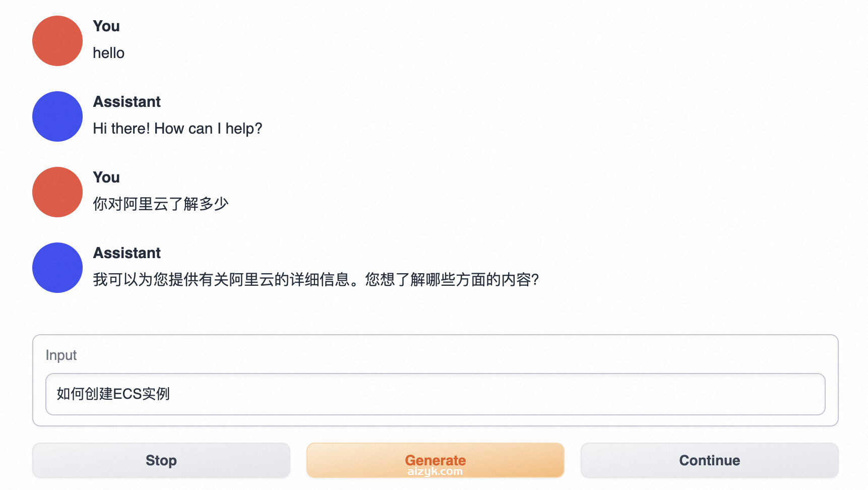Select the 你对阿里云了解多少 message
Viewport: 868px width, 490px height.
click(x=160, y=204)
